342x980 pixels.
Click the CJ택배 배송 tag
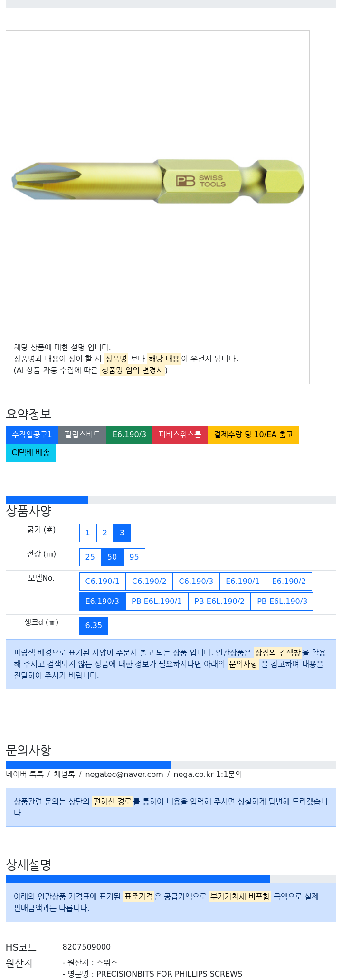tap(31, 453)
